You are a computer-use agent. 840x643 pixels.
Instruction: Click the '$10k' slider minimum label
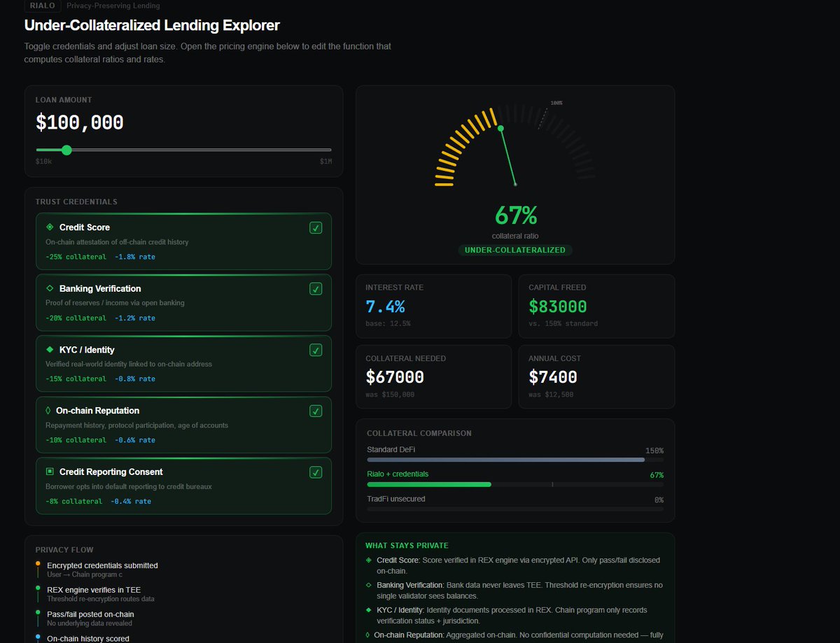[x=43, y=162]
